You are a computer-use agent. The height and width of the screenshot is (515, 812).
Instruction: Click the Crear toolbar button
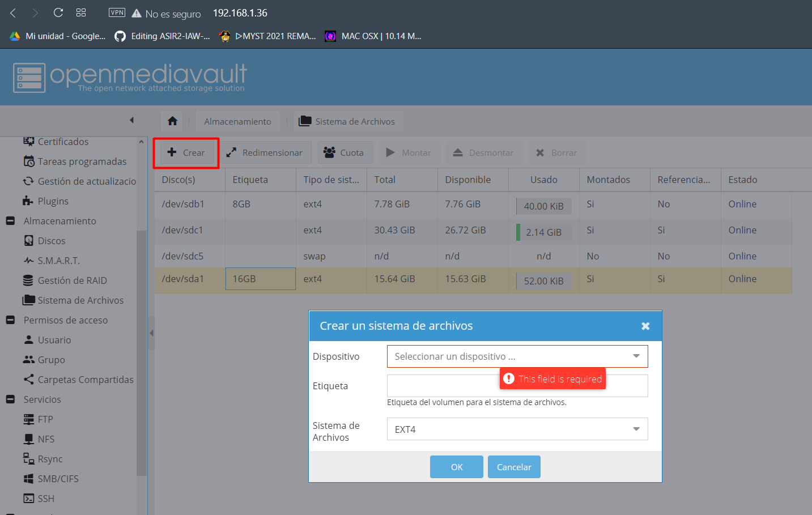point(186,152)
